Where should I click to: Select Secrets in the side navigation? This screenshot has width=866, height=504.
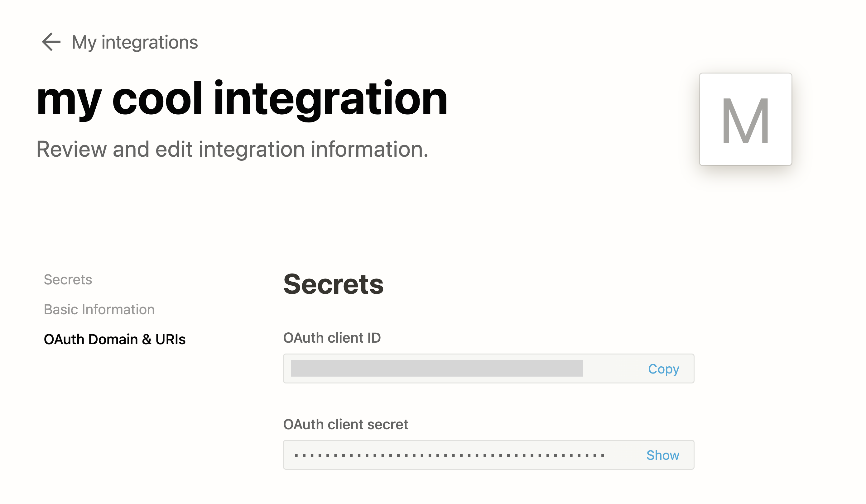coord(68,279)
